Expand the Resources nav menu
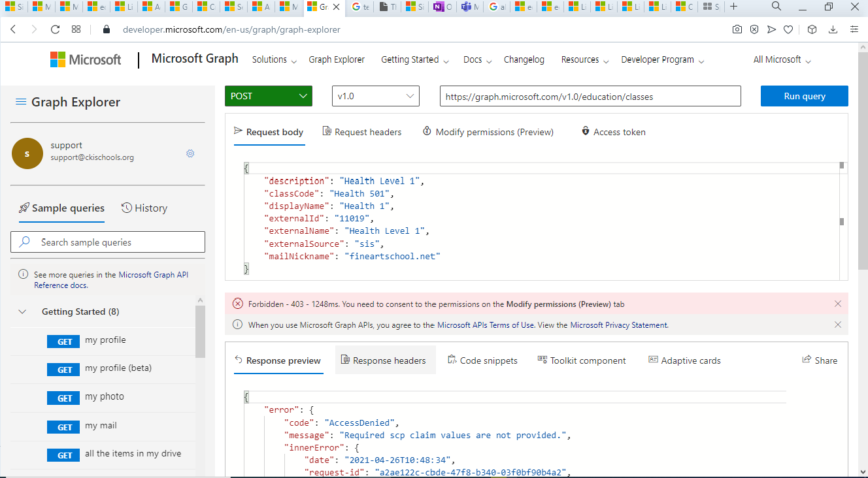Viewport: 868px width, 478px height. pyautogui.click(x=585, y=59)
